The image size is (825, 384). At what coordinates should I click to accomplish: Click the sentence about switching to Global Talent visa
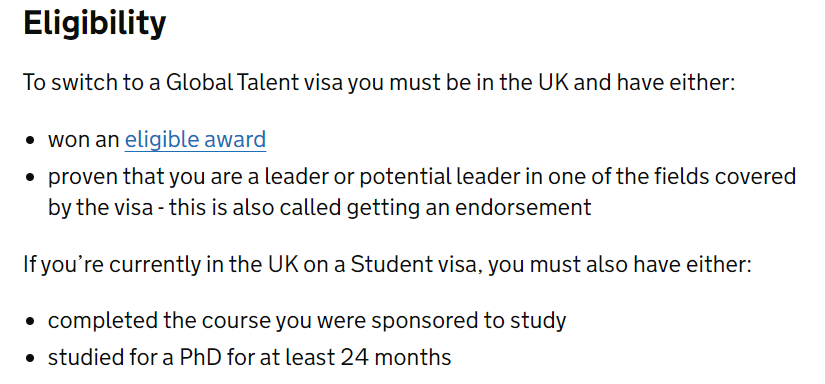pyautogui.click(x=379, y=83)
